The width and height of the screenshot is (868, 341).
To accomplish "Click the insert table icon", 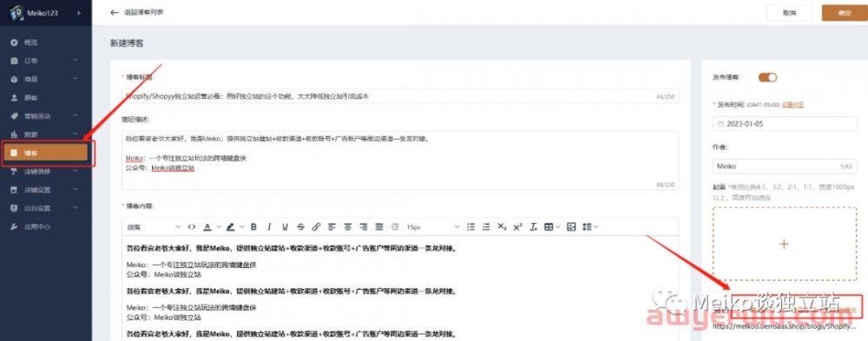I will (x=549, y=226).
